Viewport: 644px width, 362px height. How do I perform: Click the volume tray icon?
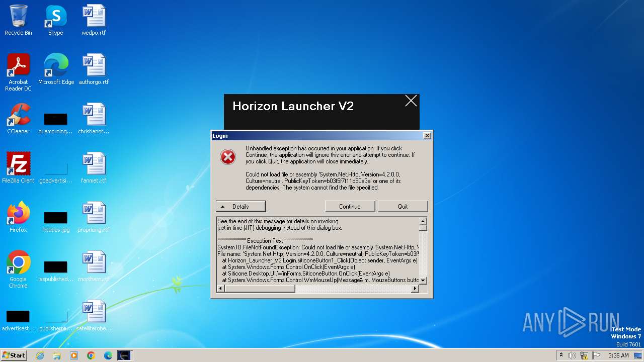pyautogui.click(x=572, y=355)
